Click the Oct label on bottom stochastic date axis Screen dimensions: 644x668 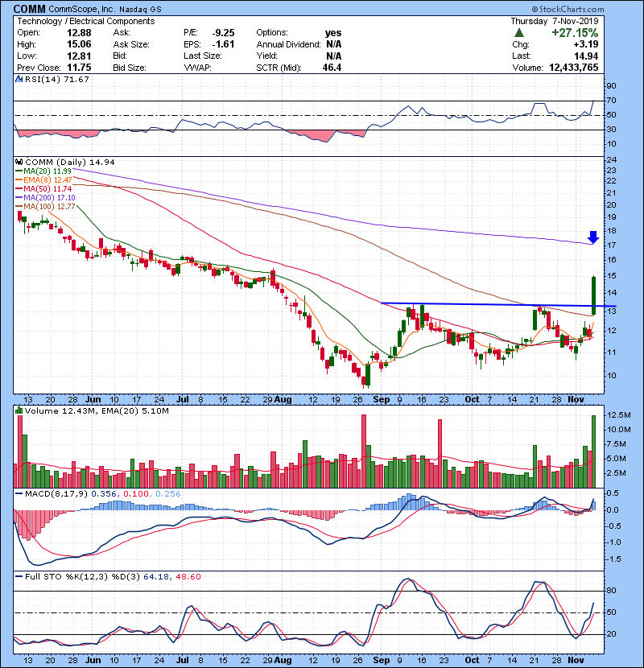(472, 660)
